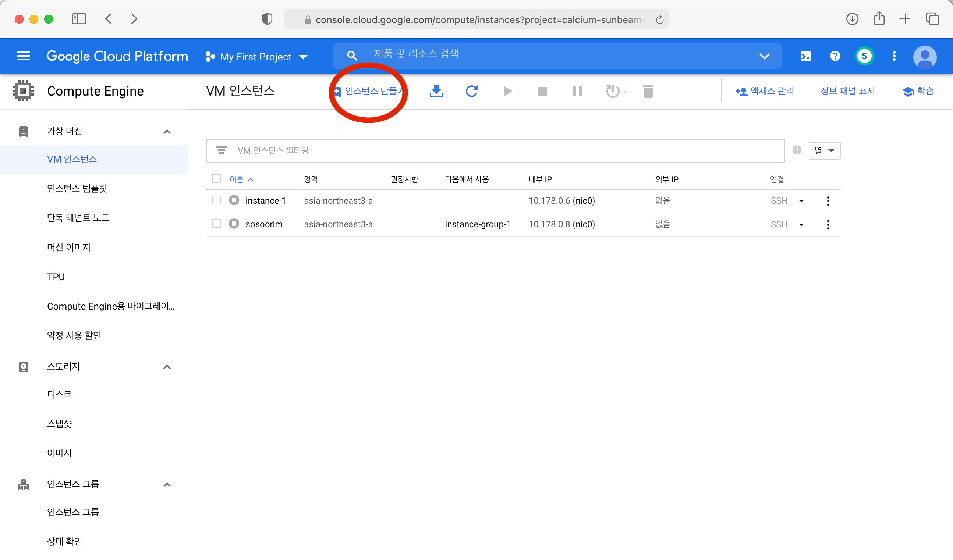Click the refresh instances icon
This screenshot has height=560, width=953.
[x=471, y=91]
